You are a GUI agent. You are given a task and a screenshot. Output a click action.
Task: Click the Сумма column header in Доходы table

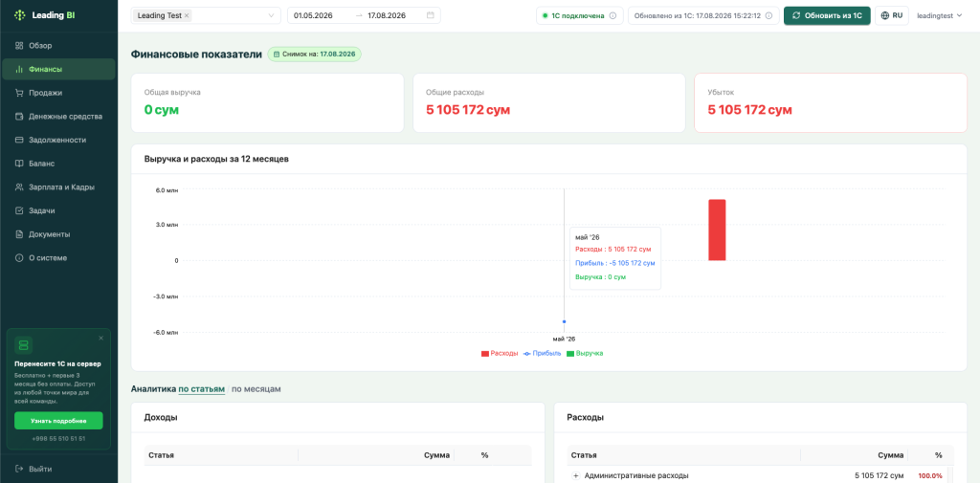(x=436, y=455)
